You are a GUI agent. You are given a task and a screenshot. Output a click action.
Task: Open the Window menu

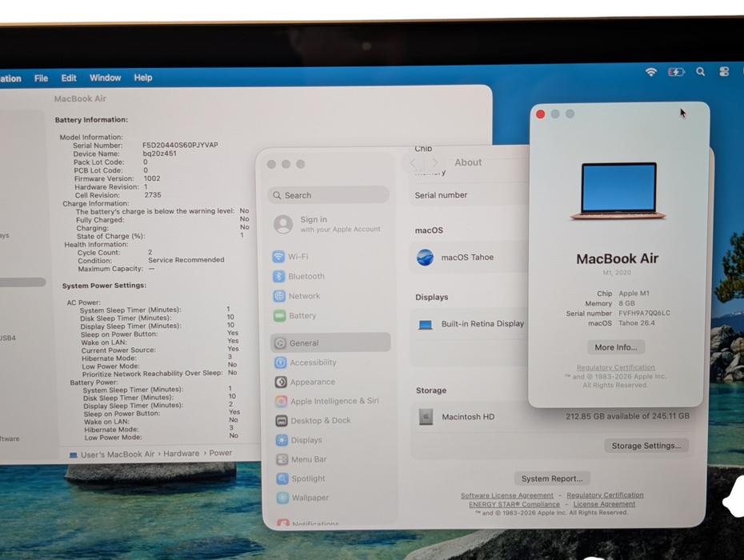(106, 78)
